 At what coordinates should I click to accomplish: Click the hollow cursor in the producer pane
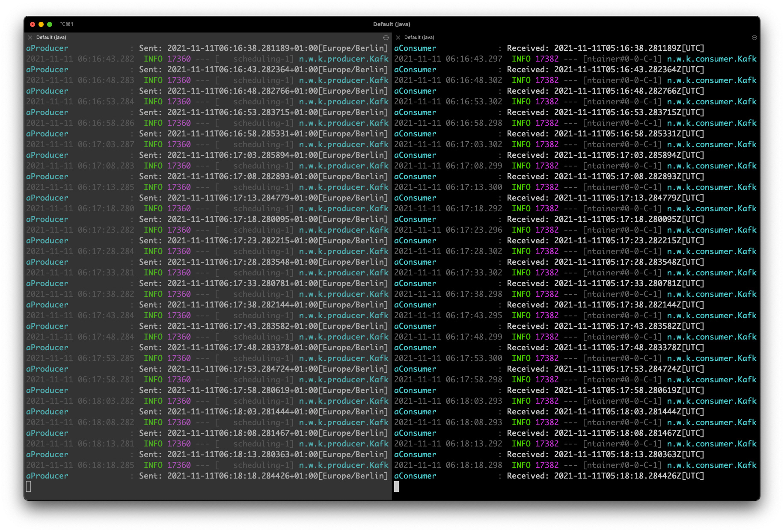[29, 486]
